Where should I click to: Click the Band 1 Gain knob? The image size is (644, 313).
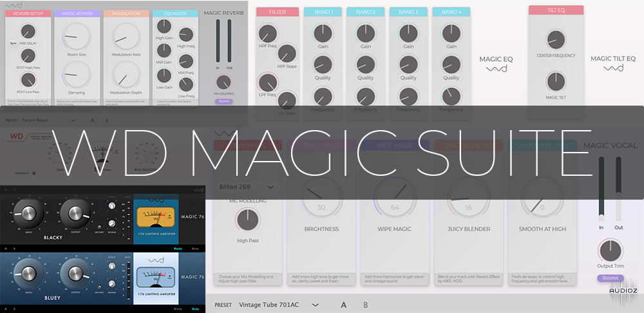click(x=323, y=33)
